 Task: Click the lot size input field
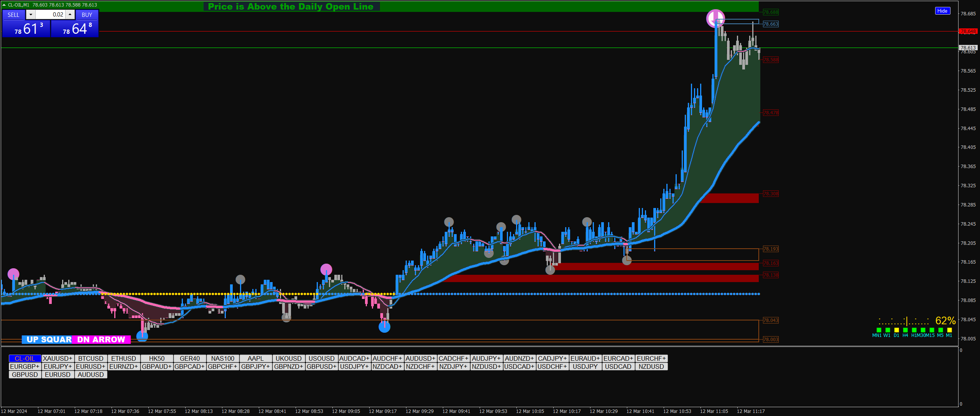click(50, 15)
